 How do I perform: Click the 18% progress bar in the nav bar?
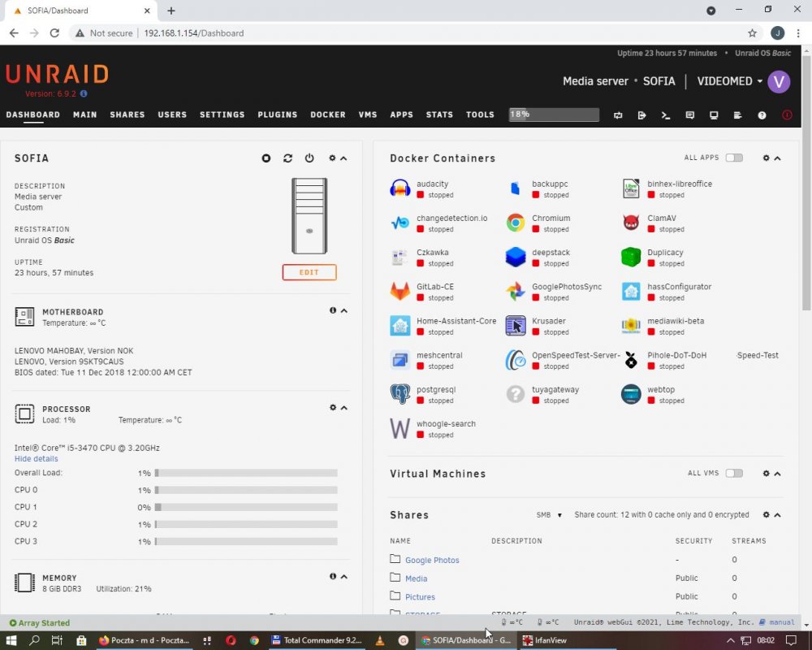point(554,115)
